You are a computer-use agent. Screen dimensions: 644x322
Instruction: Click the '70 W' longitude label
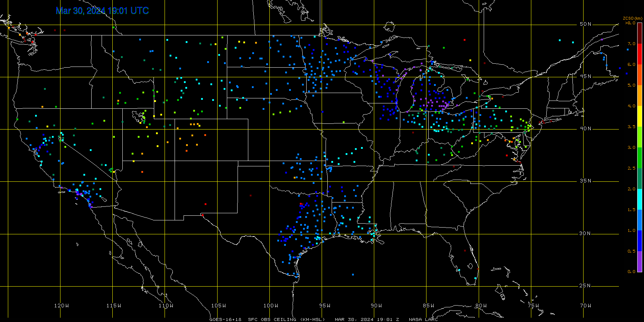click(586, 306)
